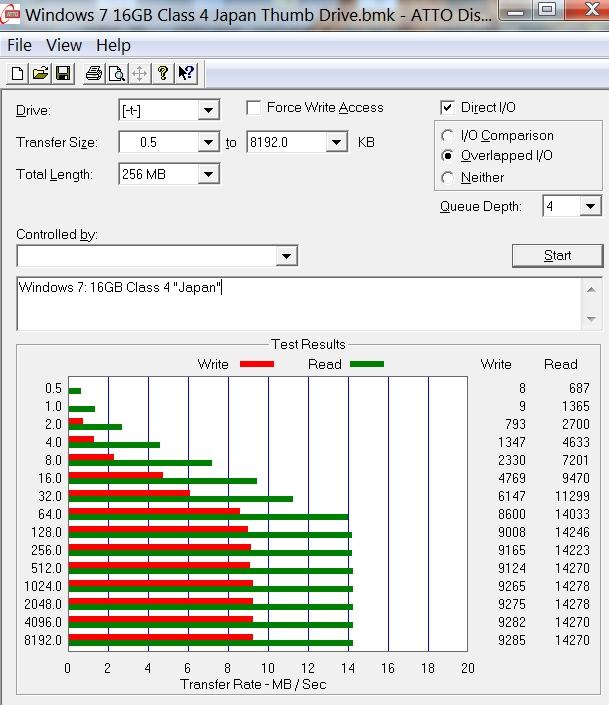Expand Total Length 256 MB dropdown
Image resolution: width=609 pixels, height=705 pixels.
pos(208,174)
